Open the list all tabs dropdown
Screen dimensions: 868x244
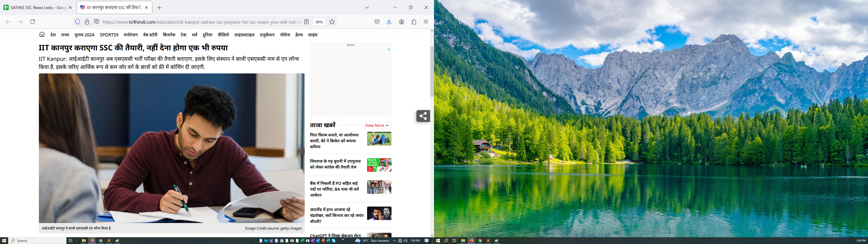(367, 7)
